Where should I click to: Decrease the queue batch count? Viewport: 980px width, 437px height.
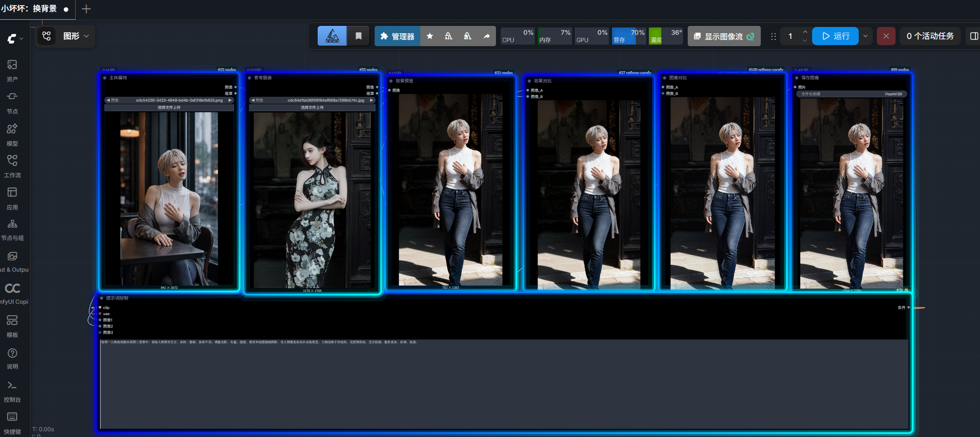pos(805,40)
